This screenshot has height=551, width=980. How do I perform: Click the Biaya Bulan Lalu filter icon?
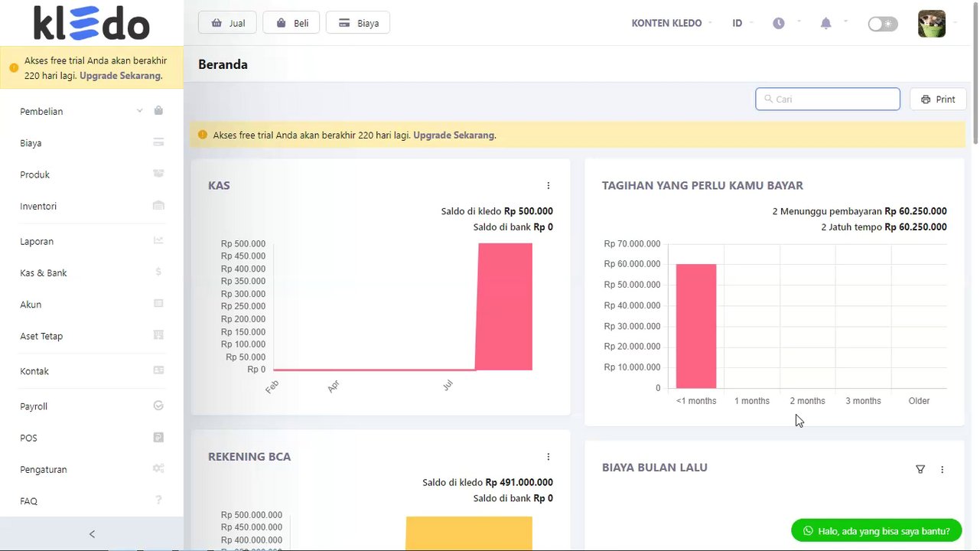pyautogui.click(x=920, y=469)
